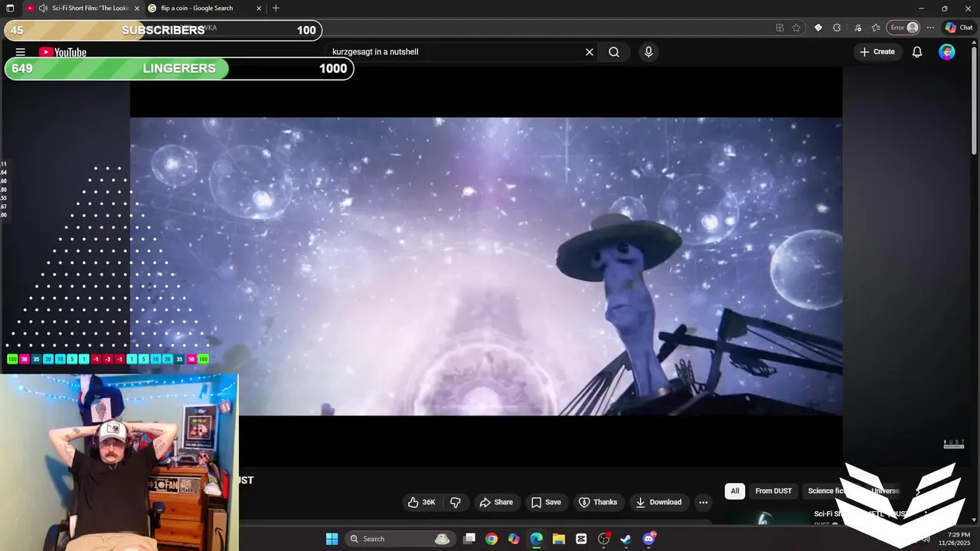Open the tab actions menu icon

11,8
